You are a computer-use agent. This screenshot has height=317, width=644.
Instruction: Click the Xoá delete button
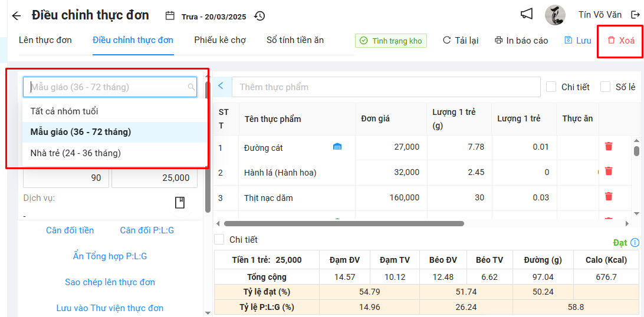pyautogui.click(x=621, y=41)
